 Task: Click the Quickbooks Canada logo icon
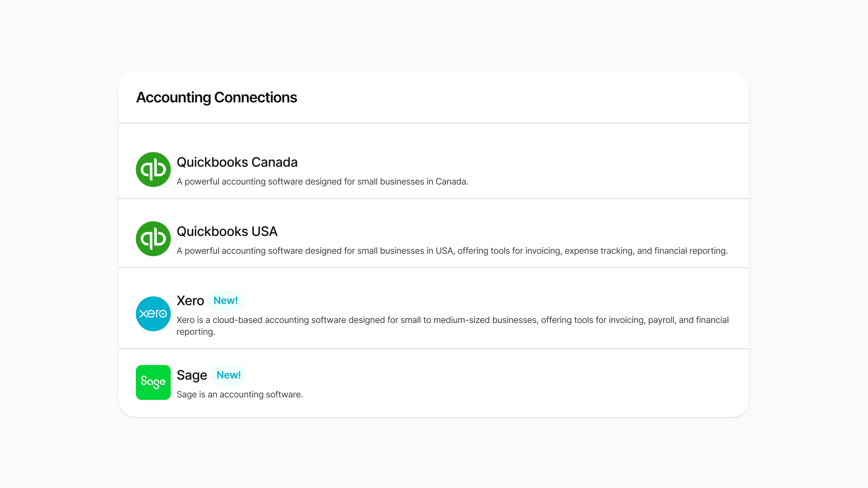coord(153,169)
